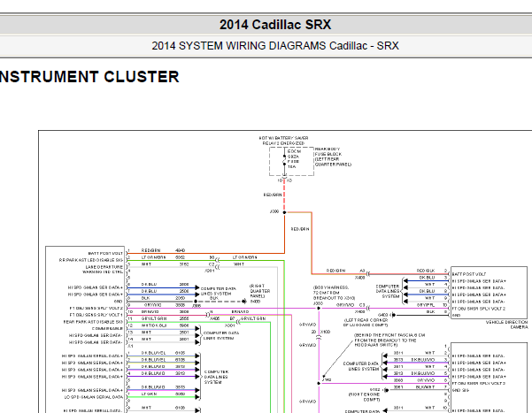Click '(BEHIND THE FRONT FASCIA' location note
The height and width of the screenshot is (413, 532).
[x=389, y=340]
